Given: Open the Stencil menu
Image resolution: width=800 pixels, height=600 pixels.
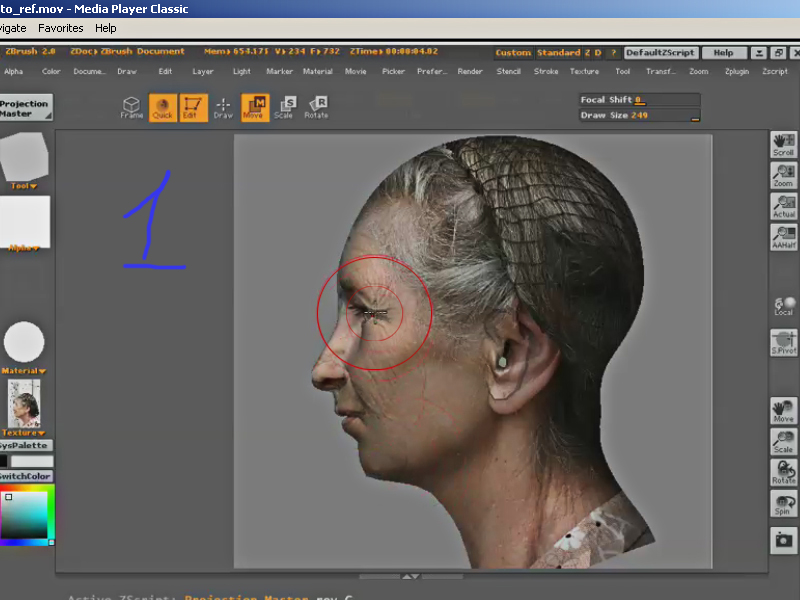Looking at the screenshot, I should tap(508, 72).
